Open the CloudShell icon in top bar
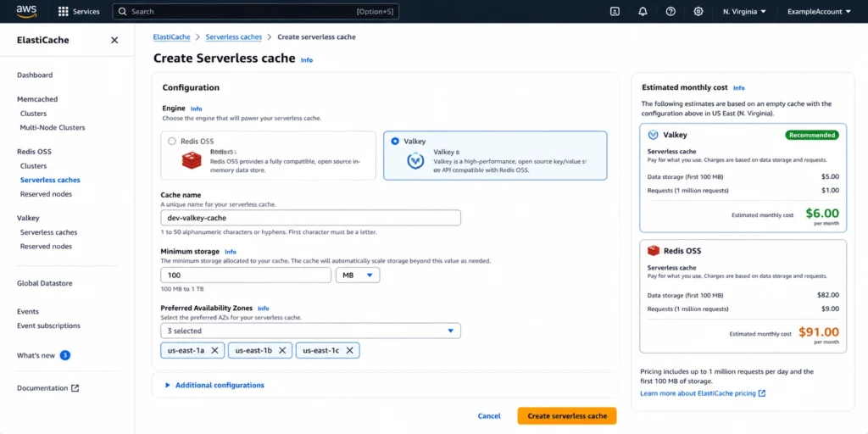 click(615, 11)
